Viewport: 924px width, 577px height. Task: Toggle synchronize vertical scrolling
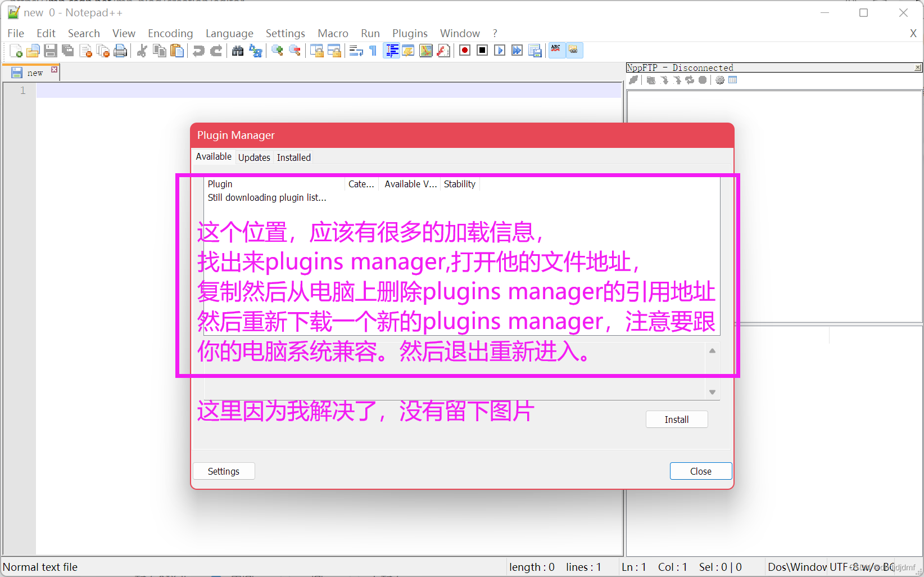318,50
